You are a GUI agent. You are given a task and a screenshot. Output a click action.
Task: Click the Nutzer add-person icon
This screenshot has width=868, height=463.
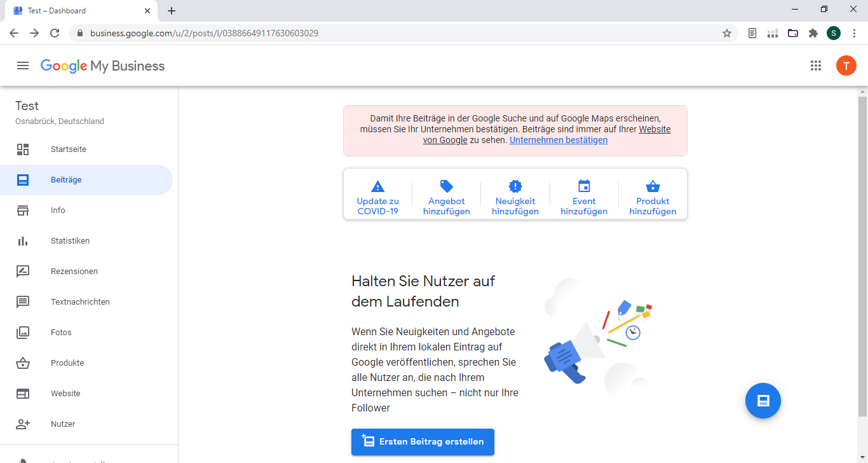(x=23, y=424)
